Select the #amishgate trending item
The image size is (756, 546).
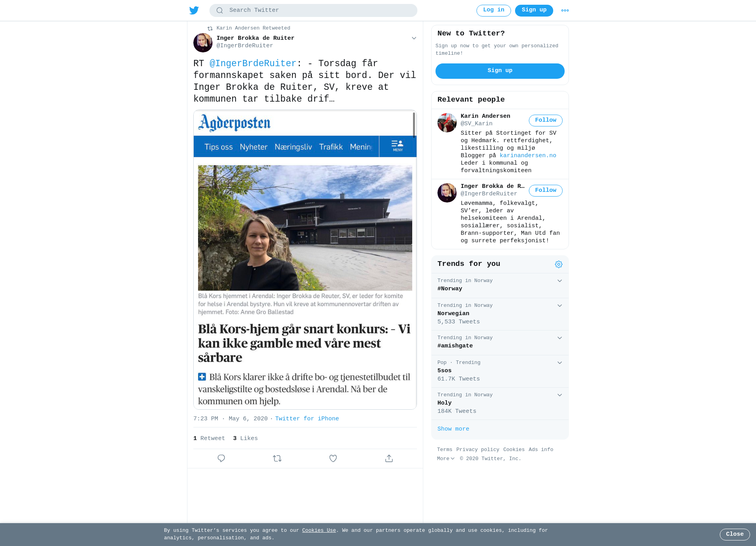coord(500,343)
